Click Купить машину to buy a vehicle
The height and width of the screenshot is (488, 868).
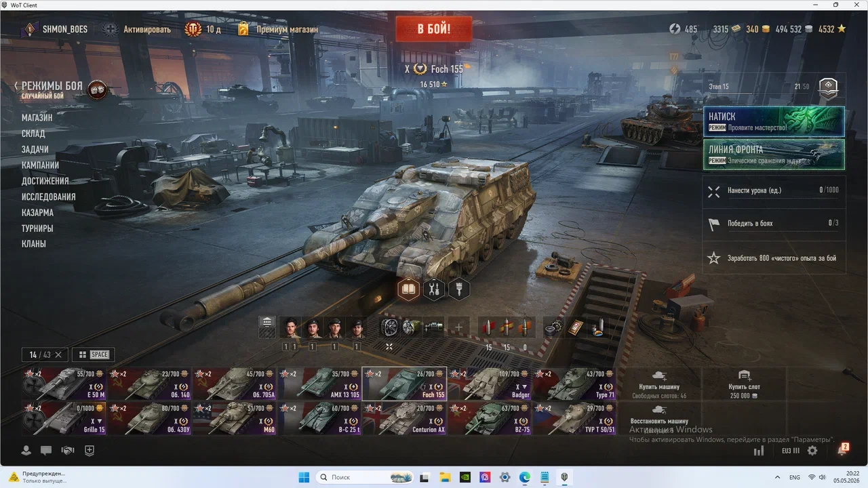[x=659, y=384]
